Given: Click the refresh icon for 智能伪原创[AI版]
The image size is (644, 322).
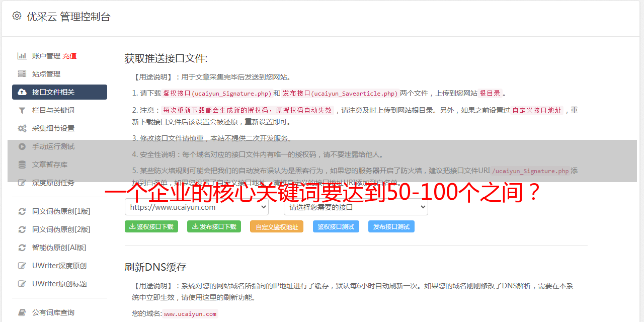Looking at the screenshot, I should (22, 248).
